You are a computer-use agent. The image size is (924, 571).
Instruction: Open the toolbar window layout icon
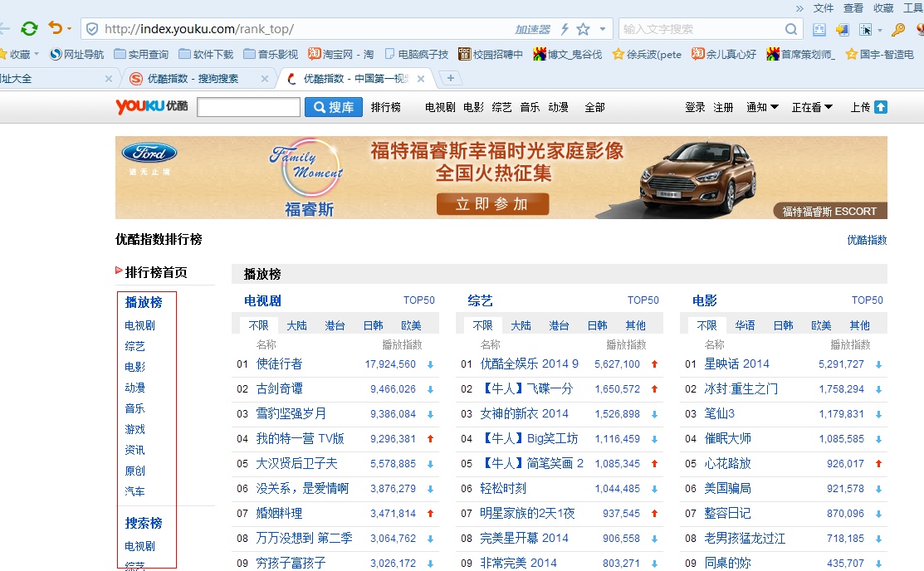coord(819,29)
